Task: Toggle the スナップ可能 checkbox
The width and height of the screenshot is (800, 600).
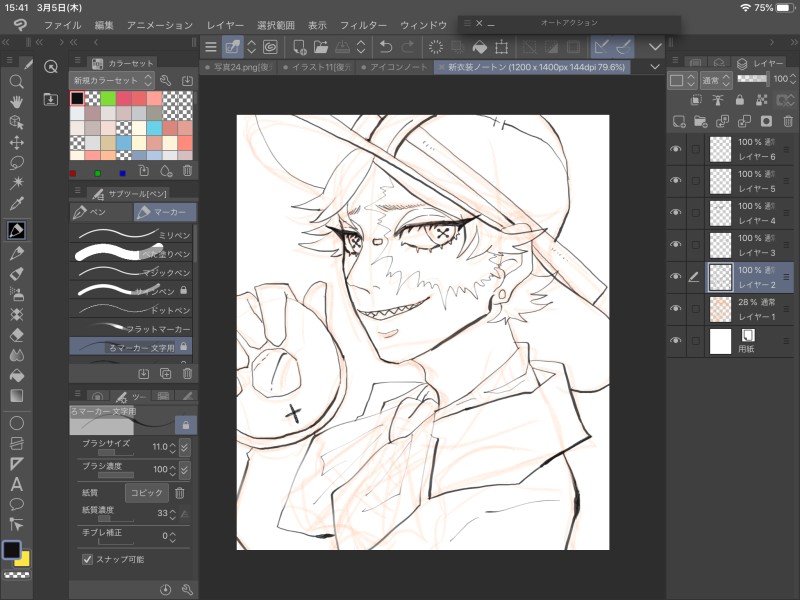Action: pos(87,559)
